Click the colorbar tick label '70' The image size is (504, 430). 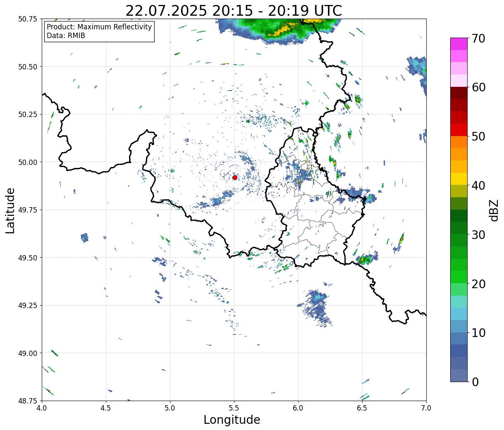pos(478,38)
